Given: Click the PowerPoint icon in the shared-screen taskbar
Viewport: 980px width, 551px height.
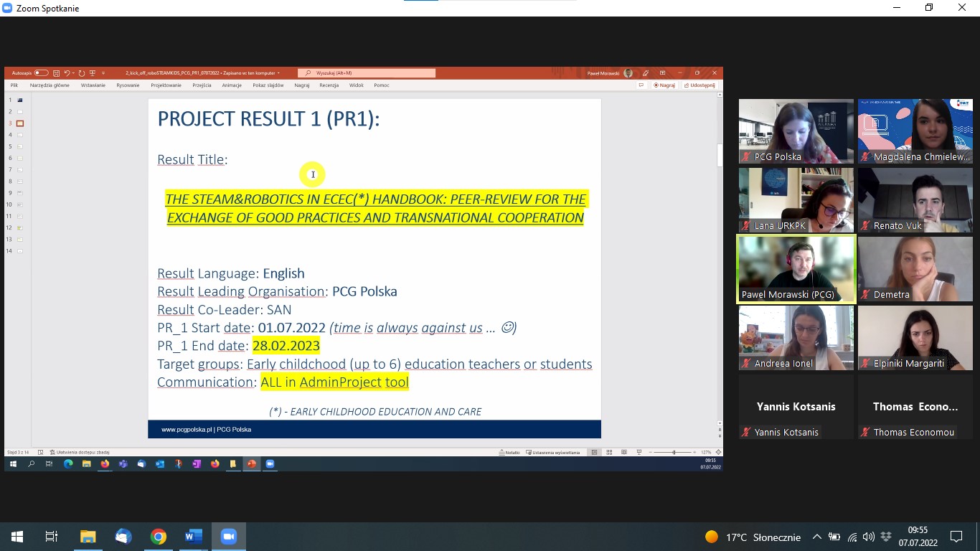Looking at the screenshot, I should tap(251, 464).
